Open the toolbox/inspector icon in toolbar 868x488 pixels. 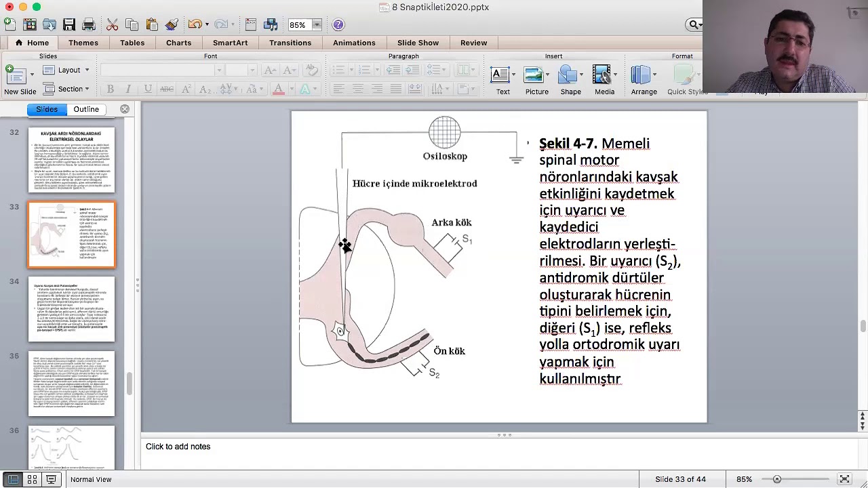pos(251,24)
